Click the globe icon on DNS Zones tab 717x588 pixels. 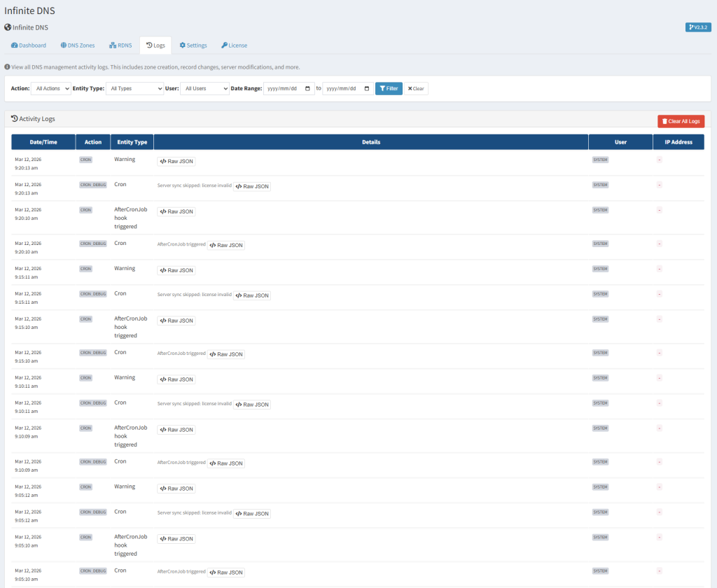click(64, 45)
